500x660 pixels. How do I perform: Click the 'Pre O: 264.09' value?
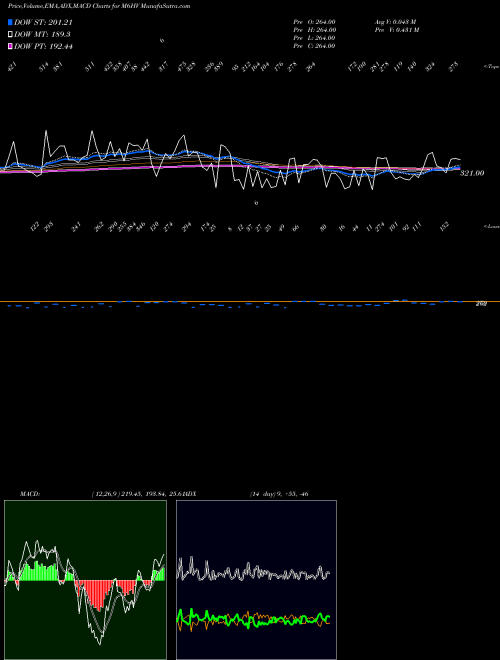coord(314,22)
